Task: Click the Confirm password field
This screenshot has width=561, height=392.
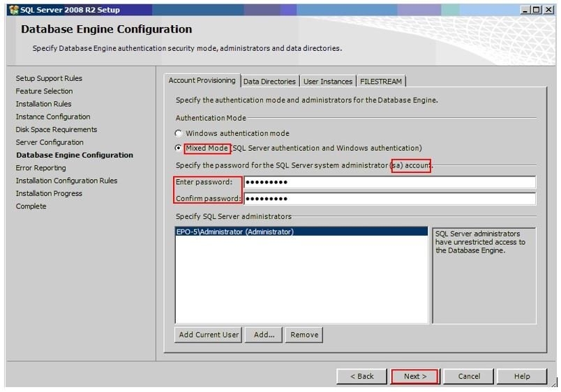Action: (389, 199)
